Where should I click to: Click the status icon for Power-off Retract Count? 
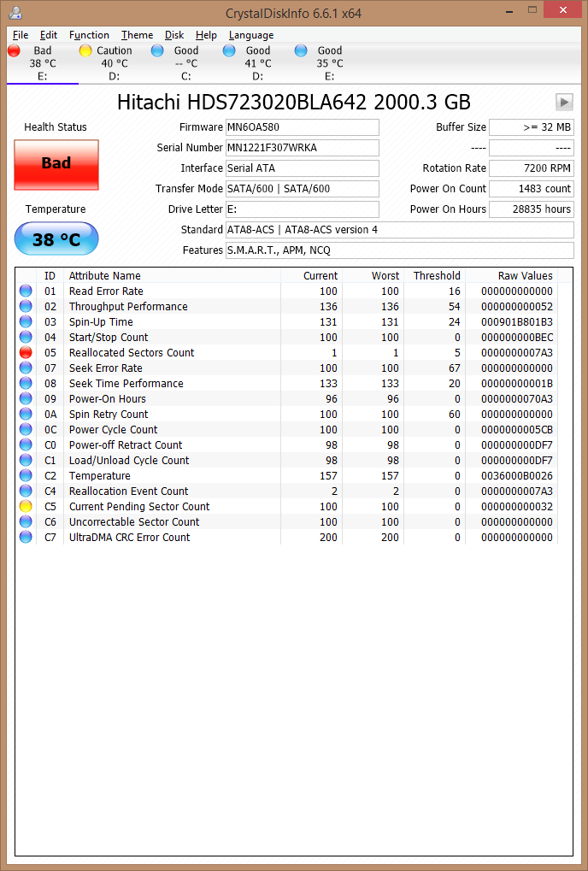coord(26,444)
